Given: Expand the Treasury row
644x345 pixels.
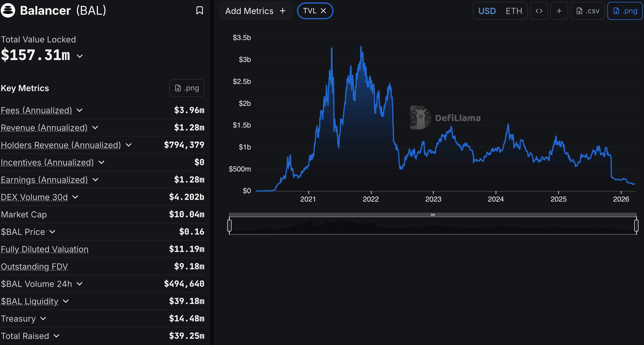Looking at the screenshot, I should click(43, 318).
